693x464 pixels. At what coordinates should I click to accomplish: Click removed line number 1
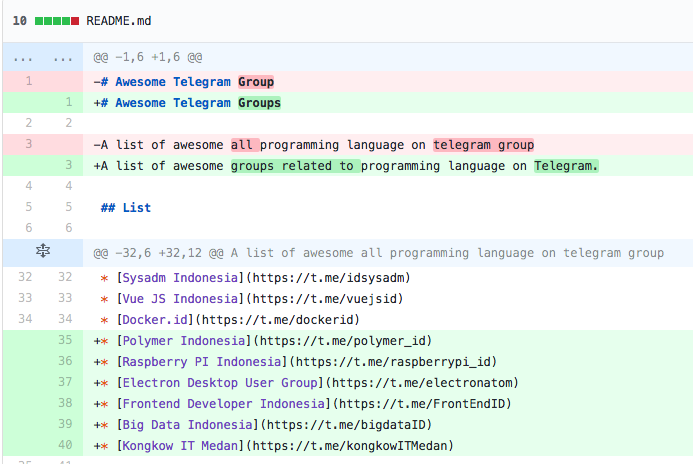point(29,81)
